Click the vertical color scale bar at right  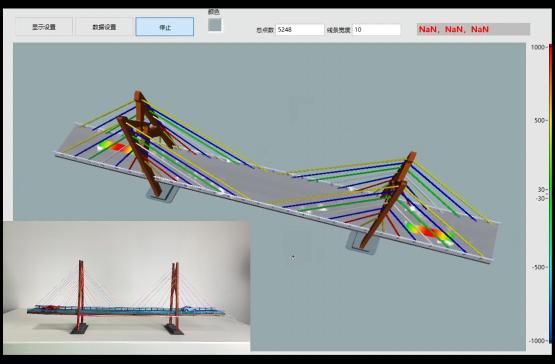550,194
